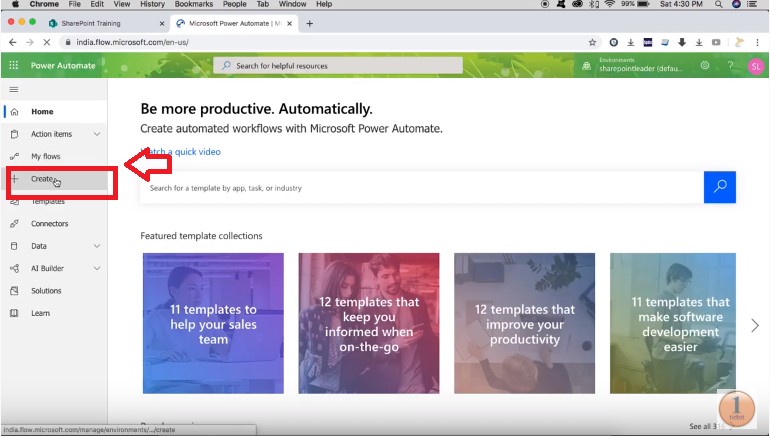Open the app launcher waffle icon
This screenshot has height=436, width=770.
13,66
